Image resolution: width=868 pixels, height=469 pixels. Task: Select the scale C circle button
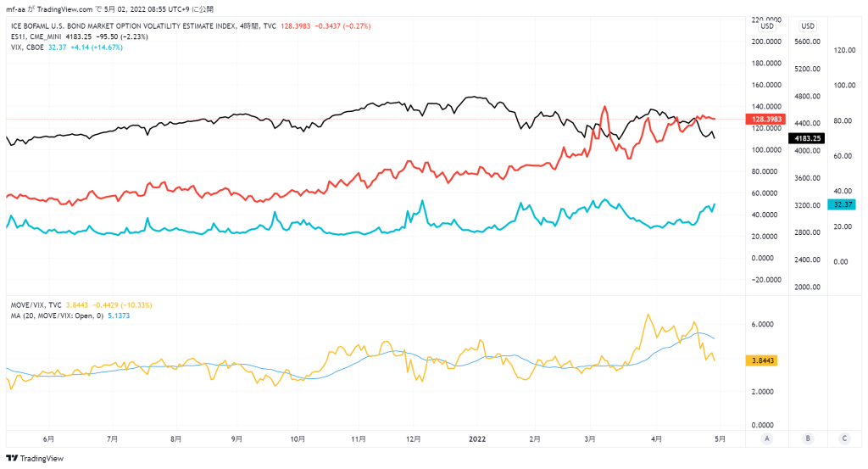tap(844, 438)
